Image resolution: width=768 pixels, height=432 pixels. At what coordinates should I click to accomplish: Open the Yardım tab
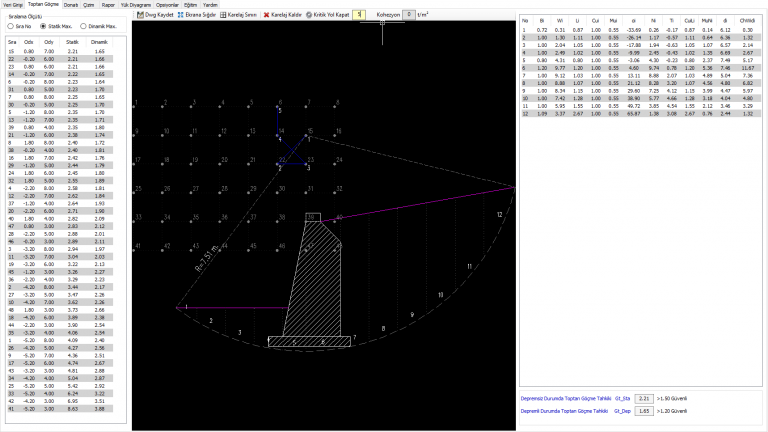click(x=210, y=5)
